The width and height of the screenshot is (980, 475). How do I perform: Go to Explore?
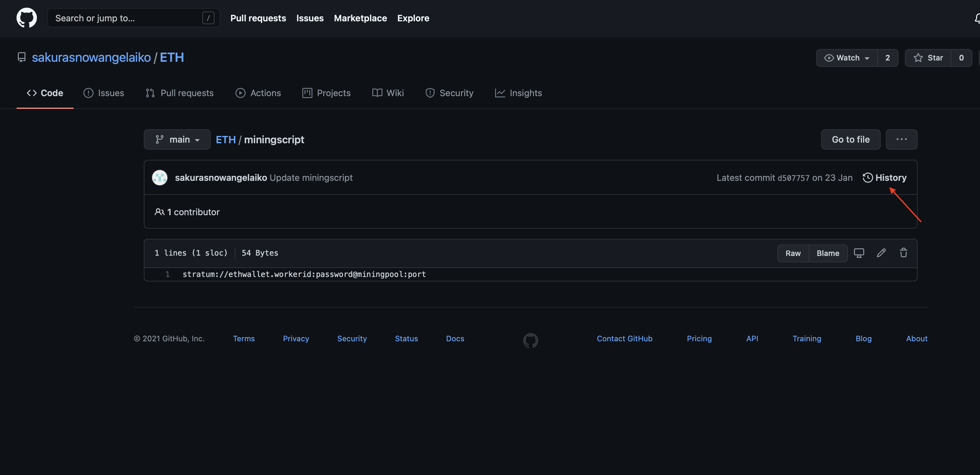click(x=413, y=18)
